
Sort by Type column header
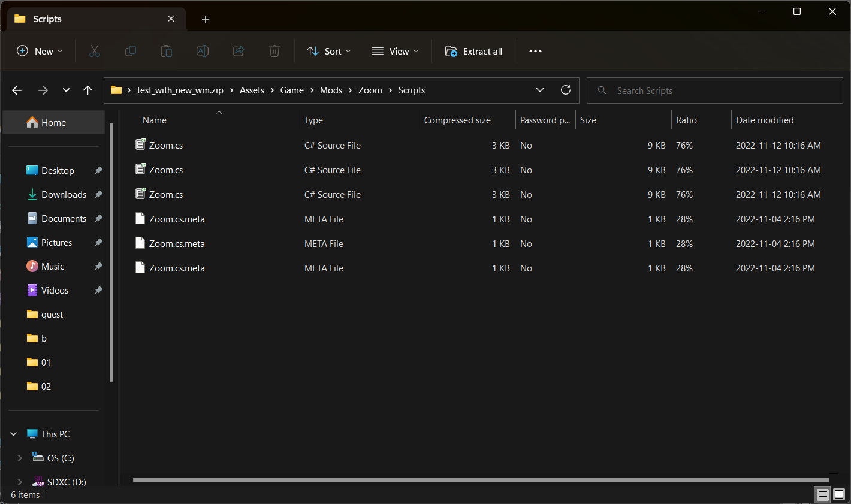pyautogui.click(x=360, y=120)
